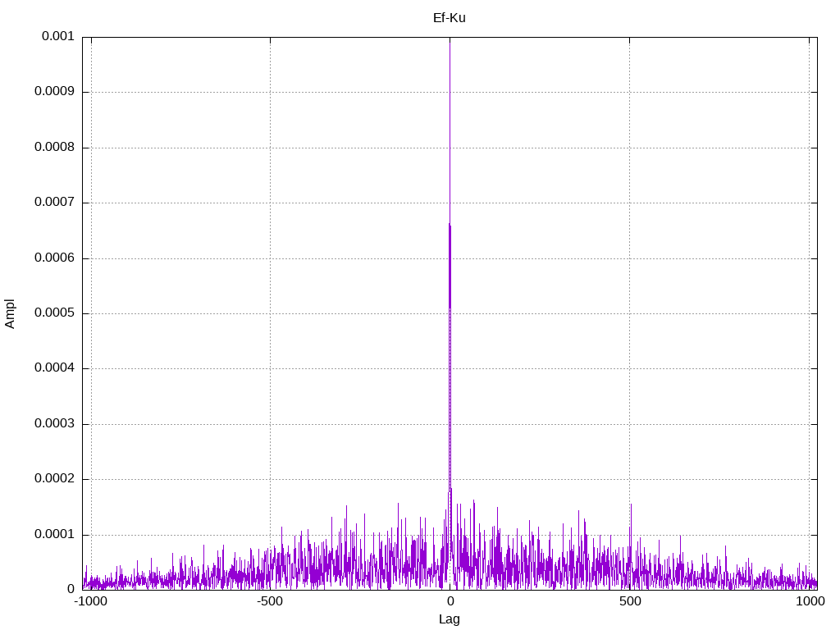Viewport: 840px width, 630px height.
Task: Select the 0.0001 y-axis tick label
Action: [x=54, y=534]
